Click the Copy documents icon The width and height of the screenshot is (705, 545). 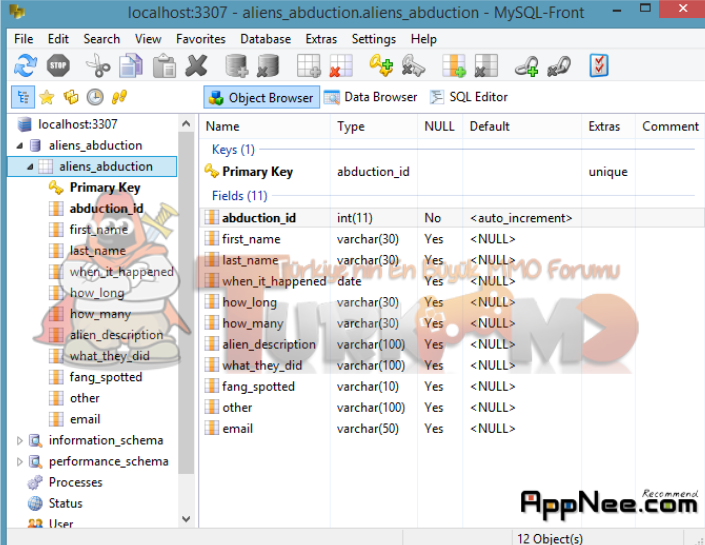(131, 66)
